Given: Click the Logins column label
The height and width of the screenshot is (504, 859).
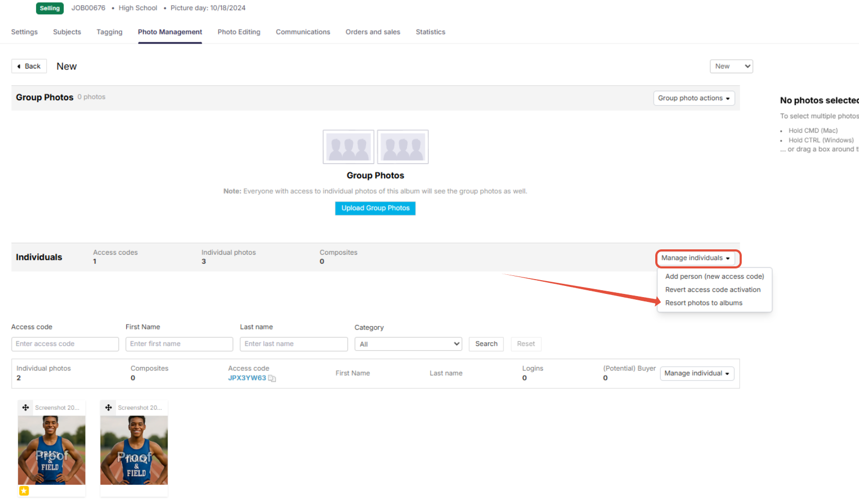Looking at the screenshot, I should point(533,368).
